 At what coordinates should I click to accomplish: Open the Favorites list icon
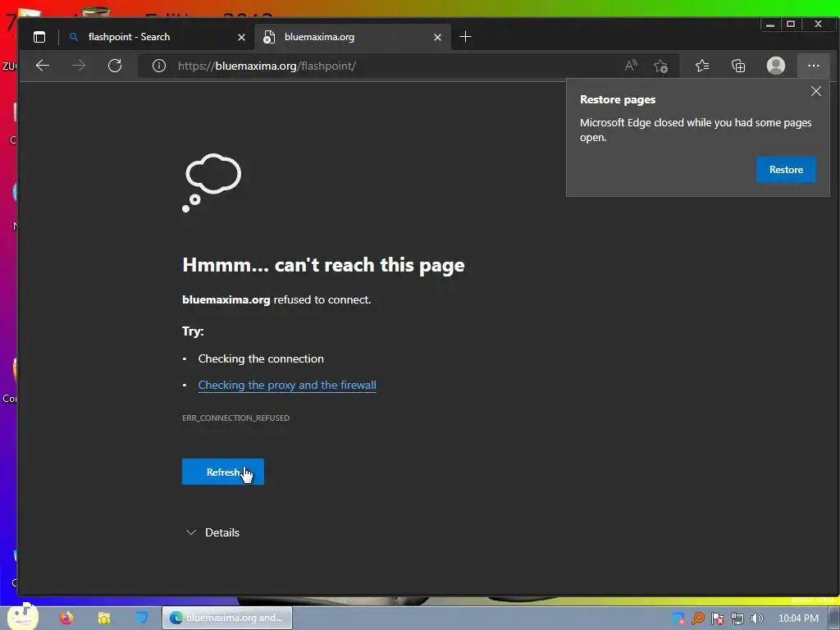pos(702,66)
